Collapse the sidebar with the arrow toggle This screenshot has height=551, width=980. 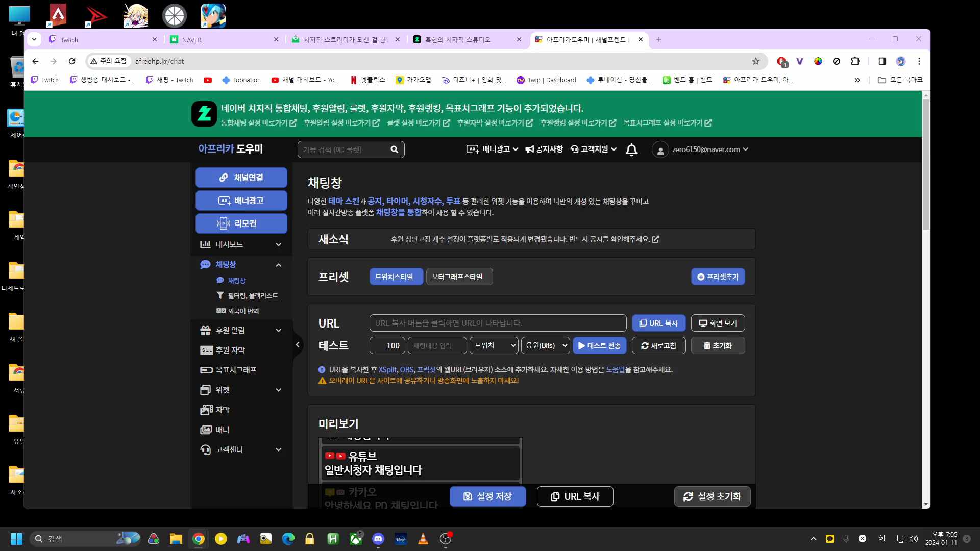pyautogui.click(x=298, y=345)
